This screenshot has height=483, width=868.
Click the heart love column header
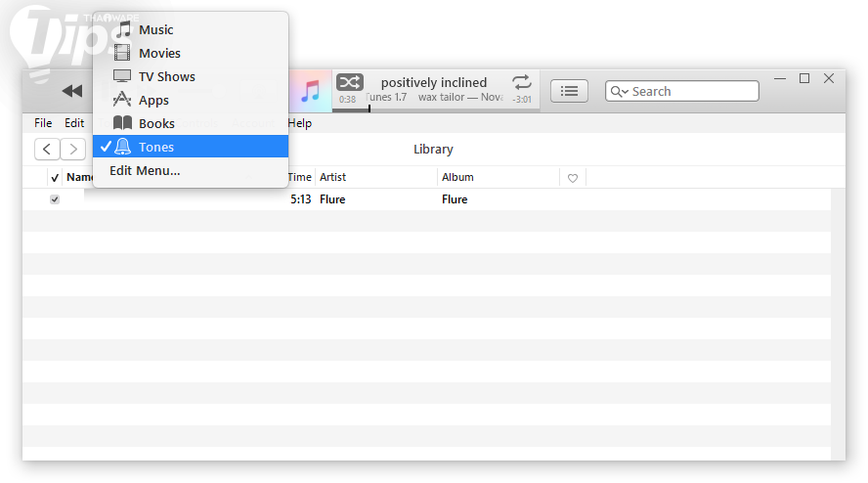pos(573,178)
